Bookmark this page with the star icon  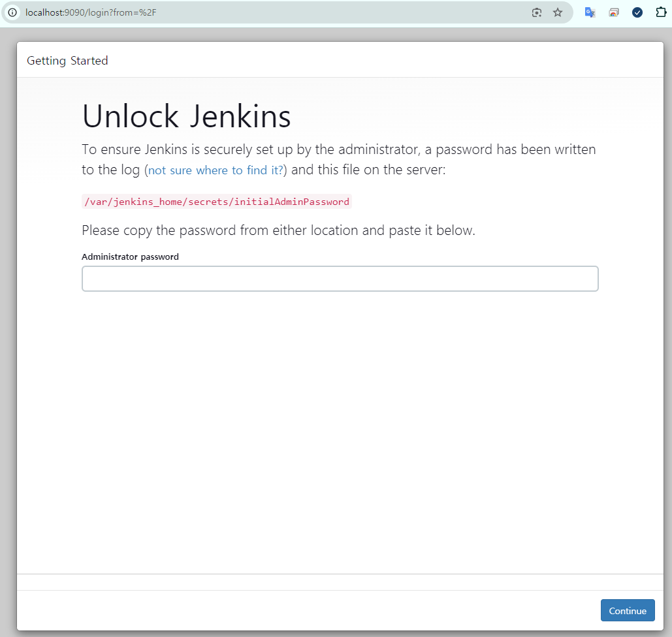coord(558,12)
